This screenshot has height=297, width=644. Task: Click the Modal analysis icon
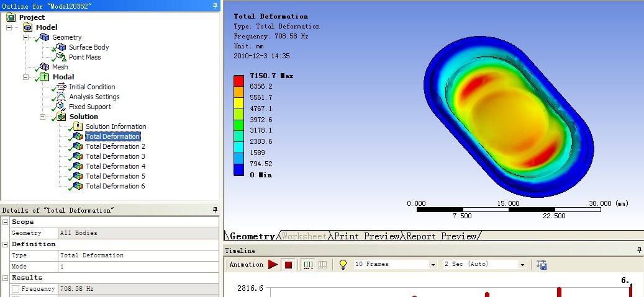[x=44, y=77]
